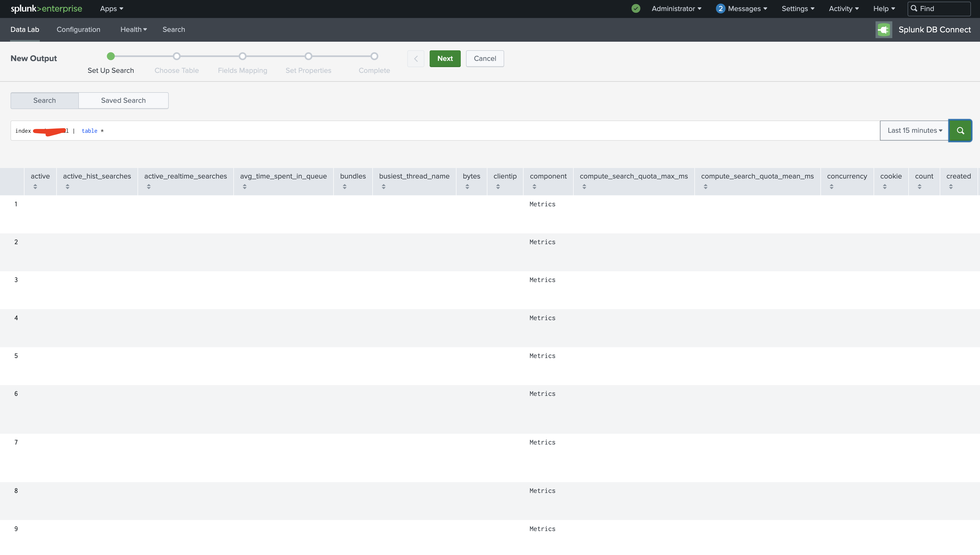This screenshot has width=980, height=555.
Task: Switch to the Saved Search tab
Action: 123,100
